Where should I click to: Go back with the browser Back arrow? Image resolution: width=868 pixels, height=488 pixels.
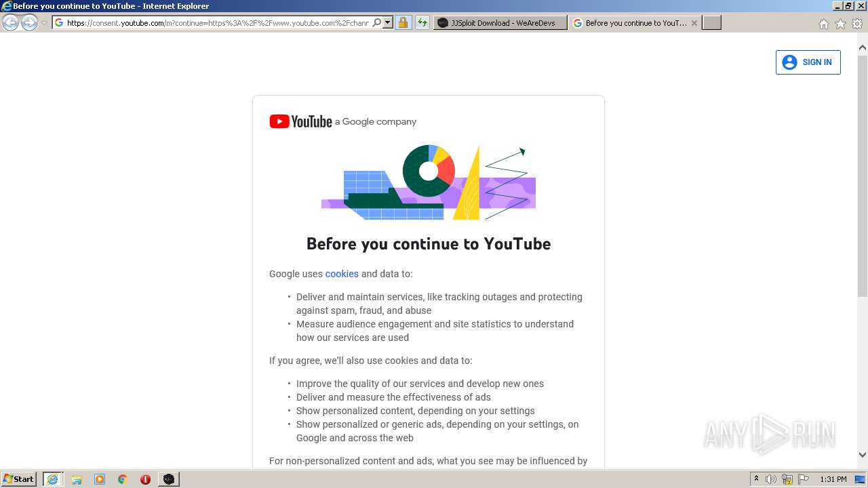click(x=10, y=23)
